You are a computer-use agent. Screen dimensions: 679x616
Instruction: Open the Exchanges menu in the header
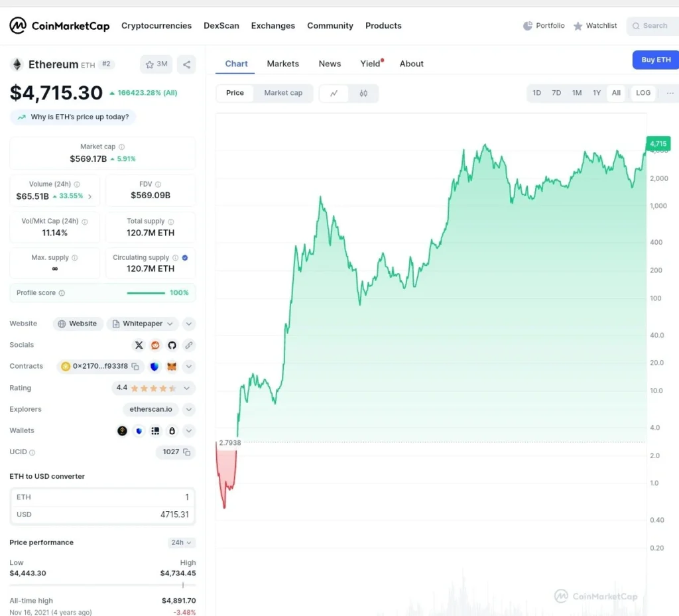point(273,26)
